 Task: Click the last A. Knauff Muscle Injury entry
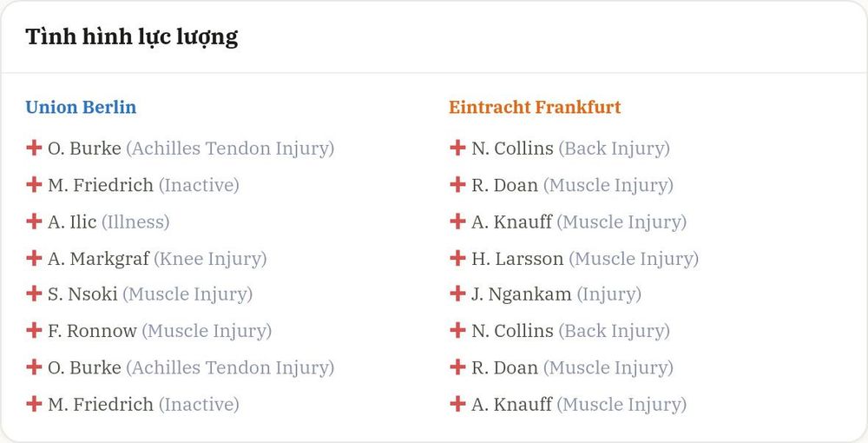pos(579,405)
